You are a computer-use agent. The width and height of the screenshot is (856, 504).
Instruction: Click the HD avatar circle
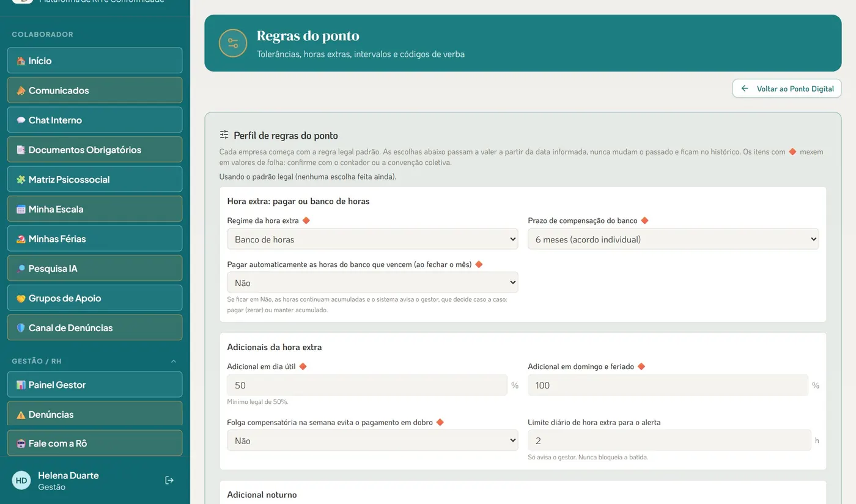pos(21,480)
